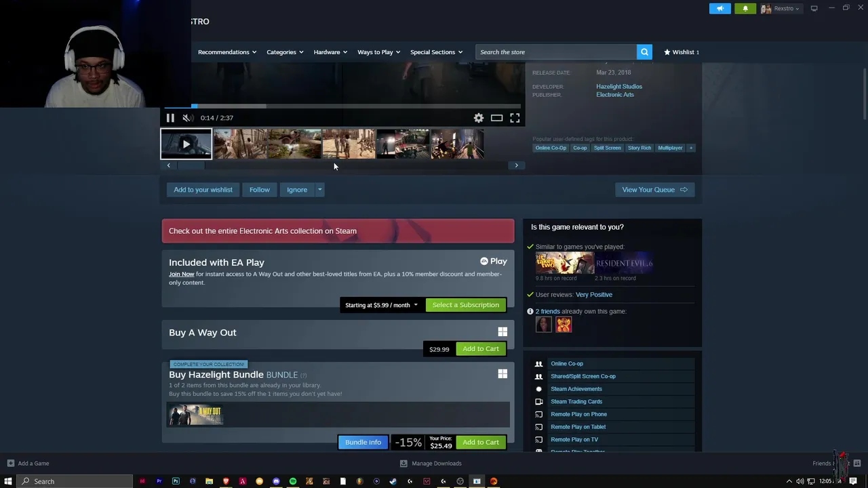The height and width of the screenshot is (488, 868).
Task: Open the green notifications bell
Action: click(745, 9)
